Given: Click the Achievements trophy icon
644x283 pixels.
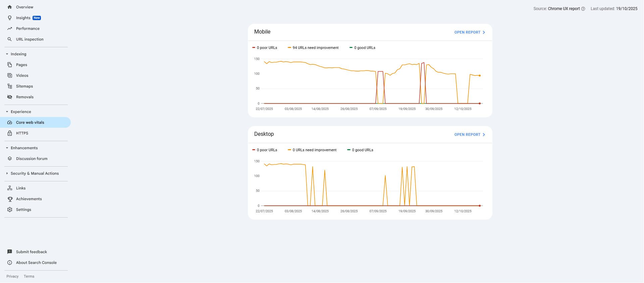Looking at the screenshot, I should [10, 199].
